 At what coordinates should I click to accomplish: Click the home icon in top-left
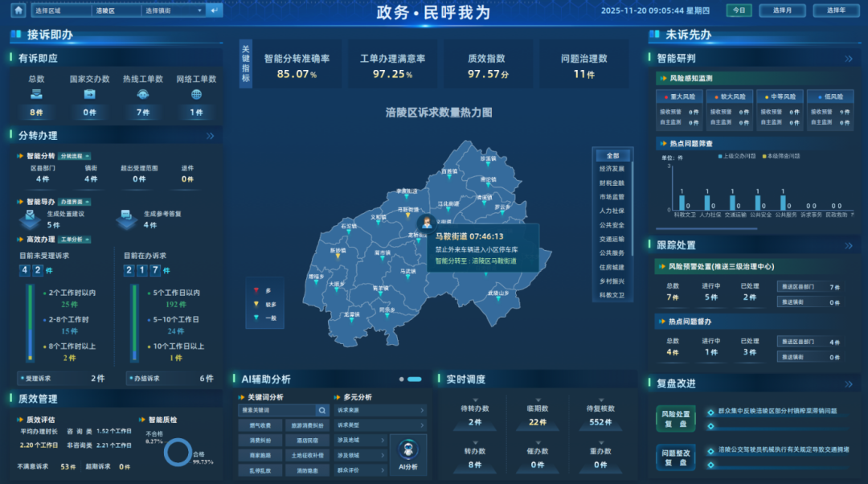(x=18, y=10)
